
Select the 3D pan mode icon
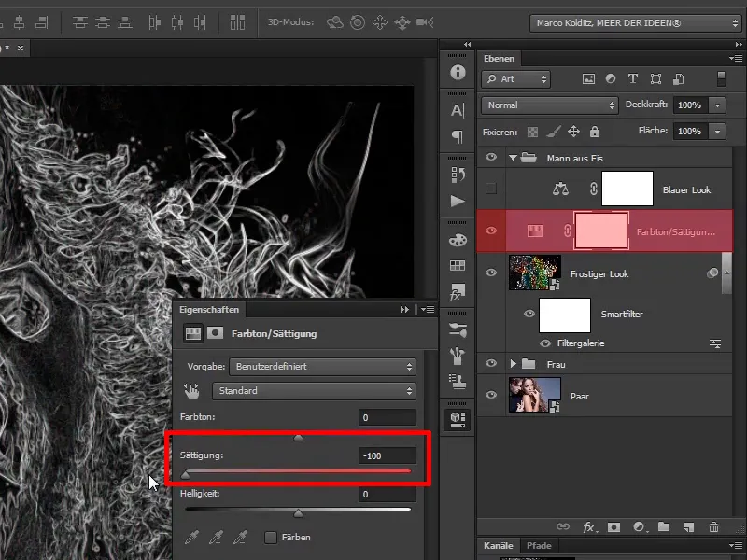(380, 22)
